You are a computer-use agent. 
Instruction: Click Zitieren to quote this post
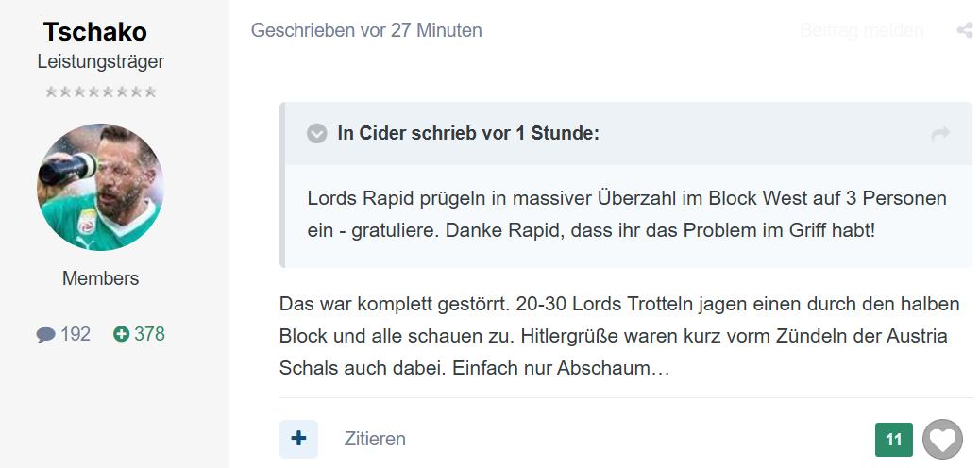click(375, 439)
